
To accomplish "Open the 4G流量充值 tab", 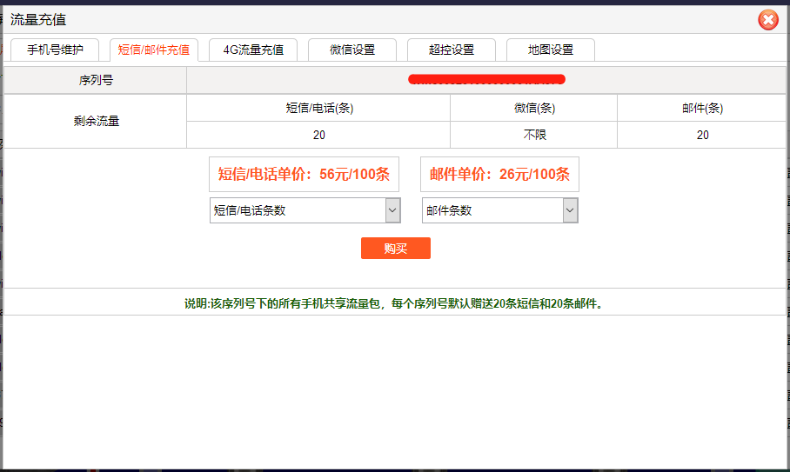I will pos(253,50).
